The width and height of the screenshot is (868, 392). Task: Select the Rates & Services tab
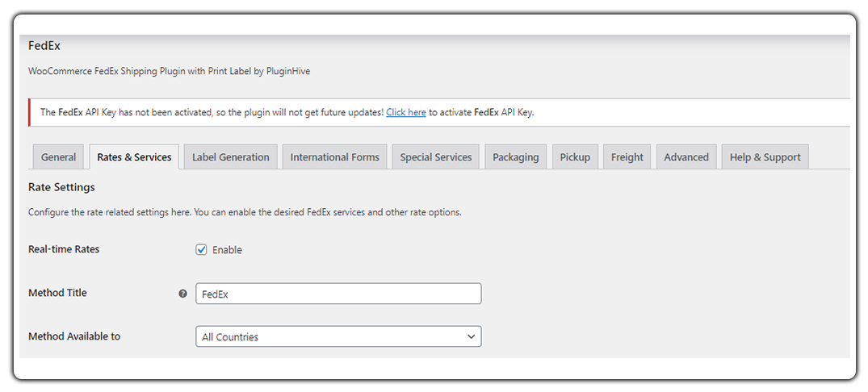pos(134,157)
